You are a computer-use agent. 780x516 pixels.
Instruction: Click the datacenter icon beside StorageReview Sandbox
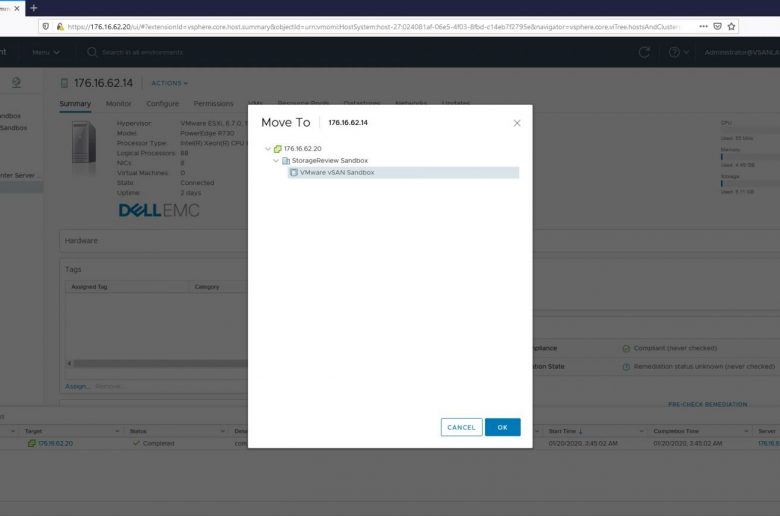click(x=286, y=161)
